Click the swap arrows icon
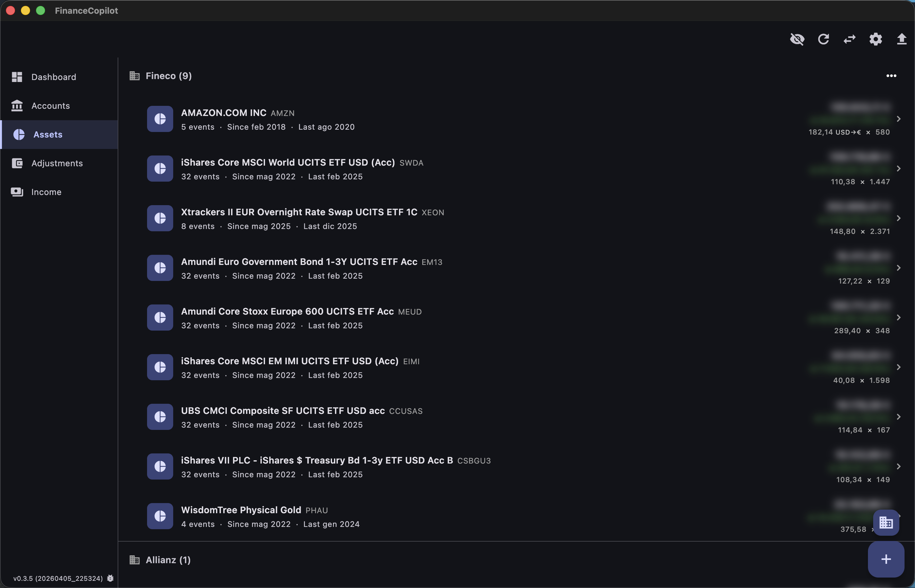Screen dimensions: 915x588 (x=849, y=39)
